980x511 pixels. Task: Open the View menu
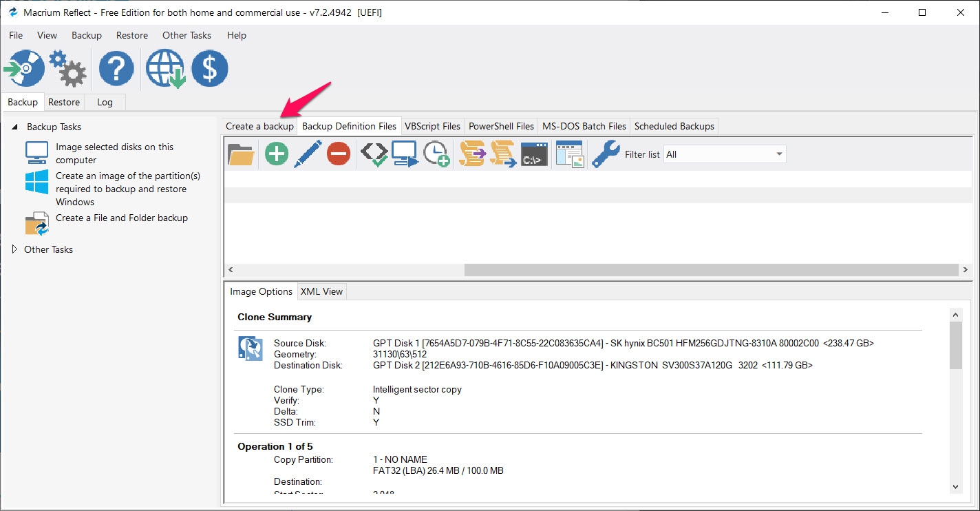pos(47,35)
